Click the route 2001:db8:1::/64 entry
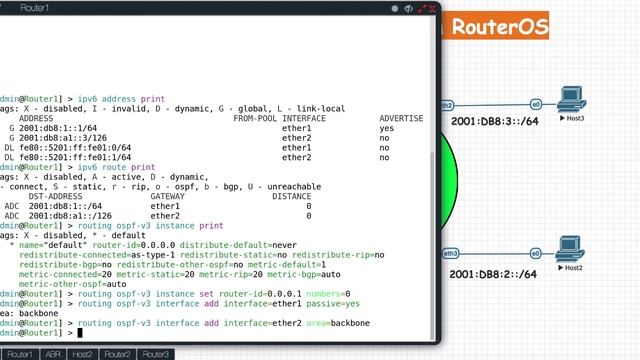The height and width of the screenshot is (360, 640). click(65, 206)
